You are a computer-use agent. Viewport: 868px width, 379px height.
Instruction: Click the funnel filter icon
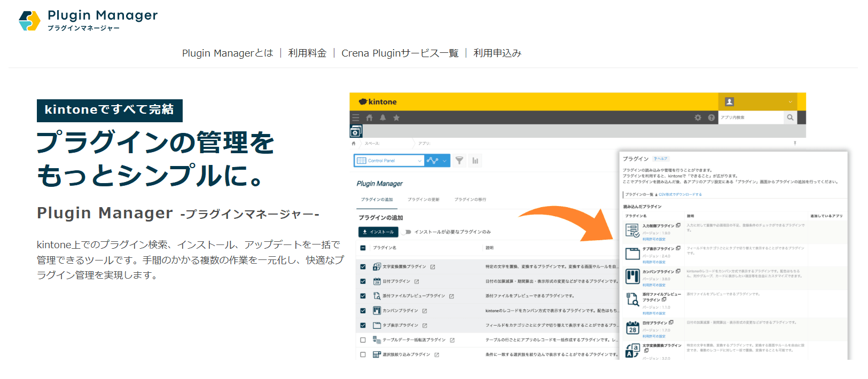(x=459, y=160)
